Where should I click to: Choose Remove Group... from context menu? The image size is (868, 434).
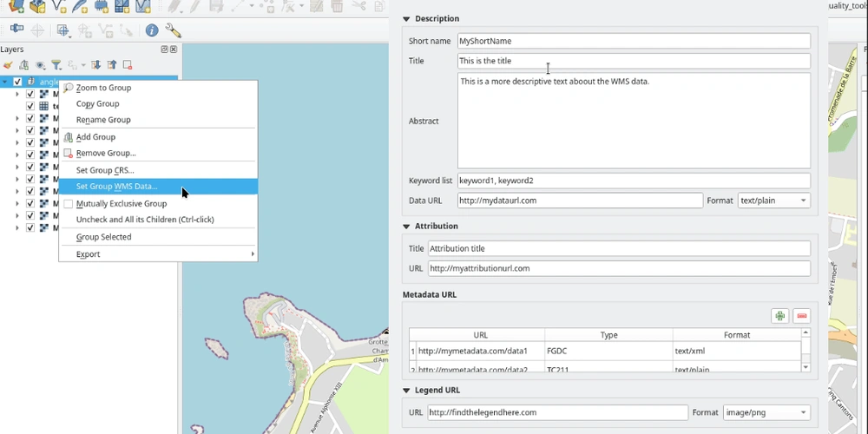(158, 153)
